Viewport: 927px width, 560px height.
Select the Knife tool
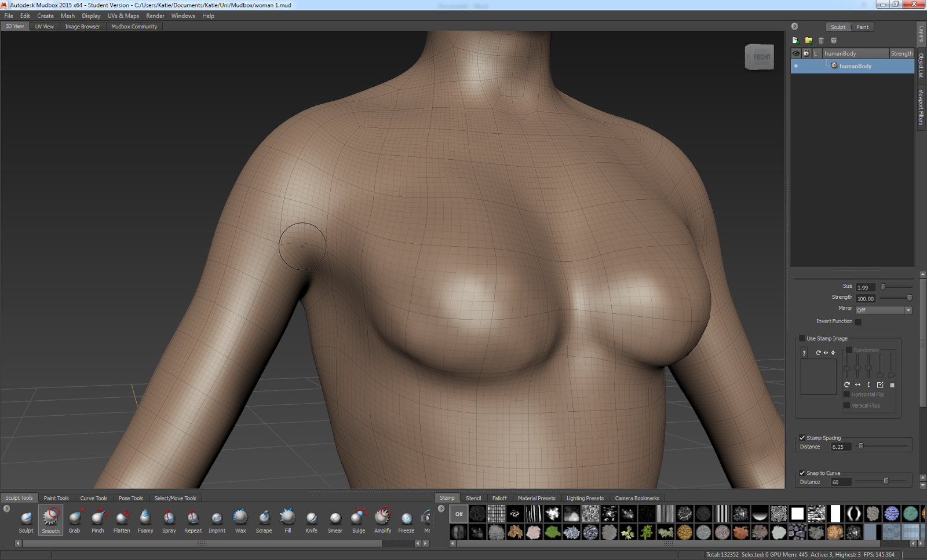tap(312, 521)
